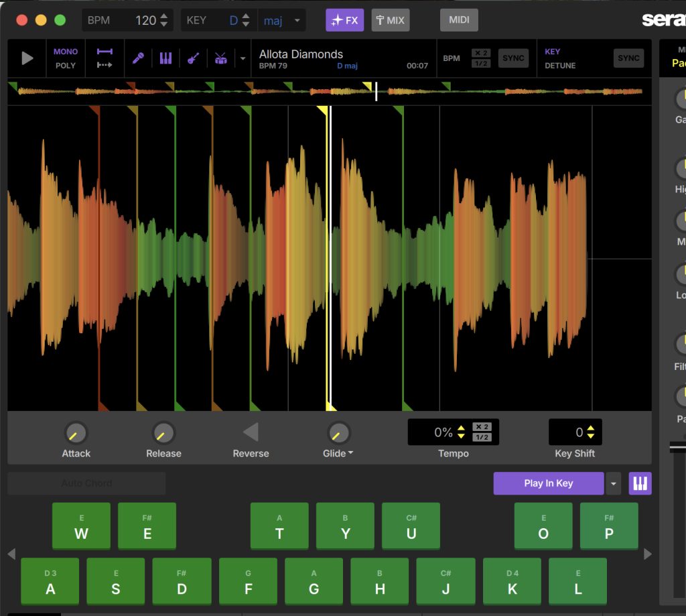Open the maj key scale dropdown
Screen dimensions: 686x616
click(x=282, y=20)
